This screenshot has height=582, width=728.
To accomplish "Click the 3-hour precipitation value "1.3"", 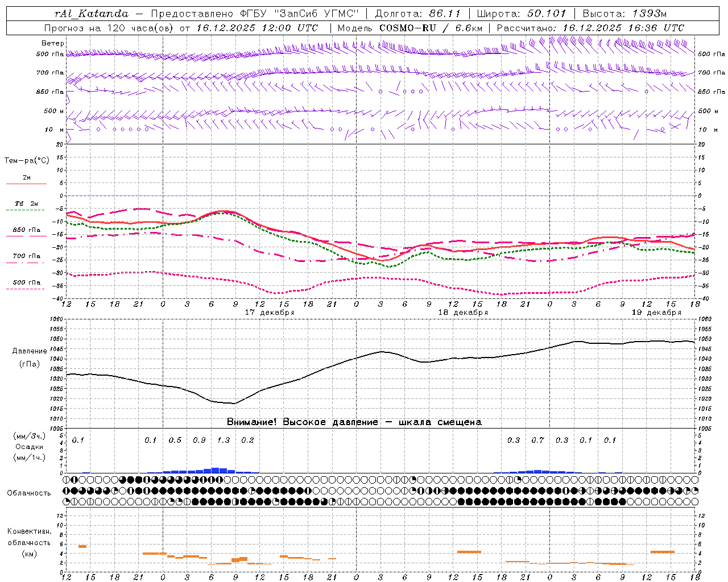I will coord(224,440).
